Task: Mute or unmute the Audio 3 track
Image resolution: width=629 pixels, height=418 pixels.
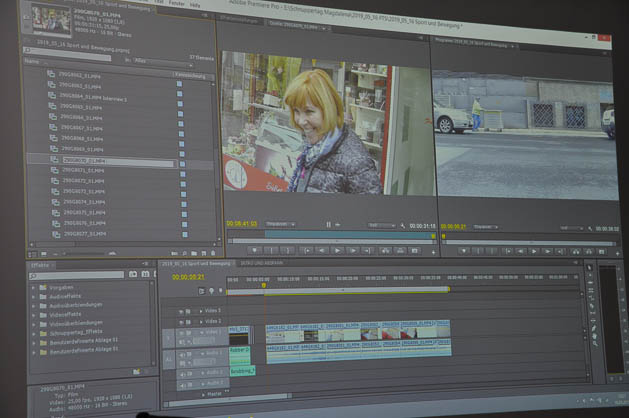Action: (x=183, y=385)
